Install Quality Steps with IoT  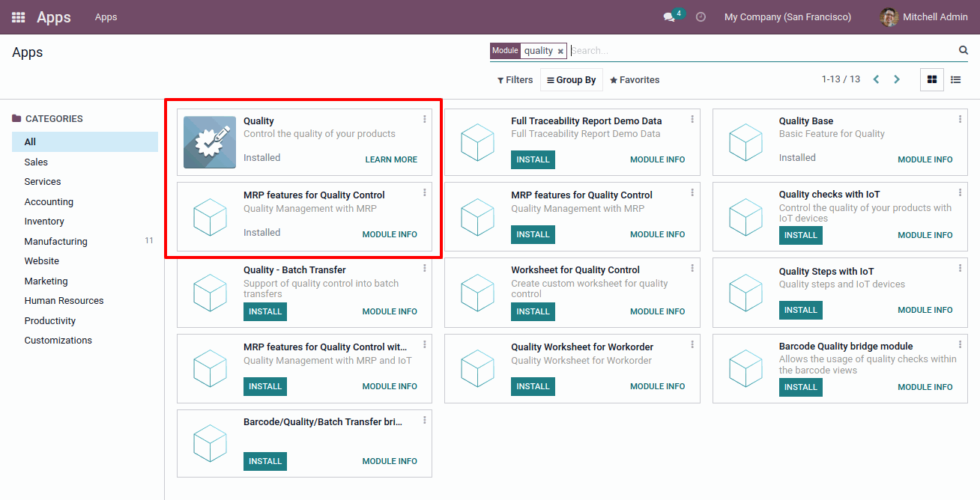(x=800, y=310)
